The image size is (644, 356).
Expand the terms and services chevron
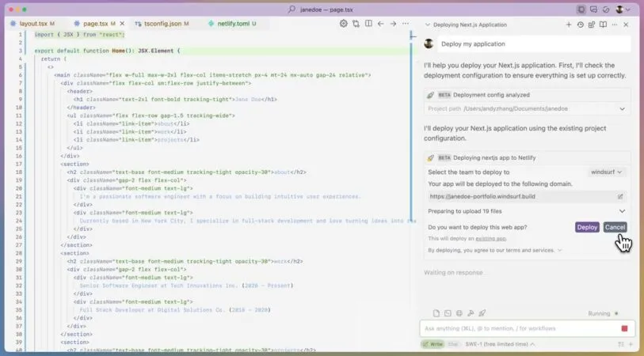559,250
